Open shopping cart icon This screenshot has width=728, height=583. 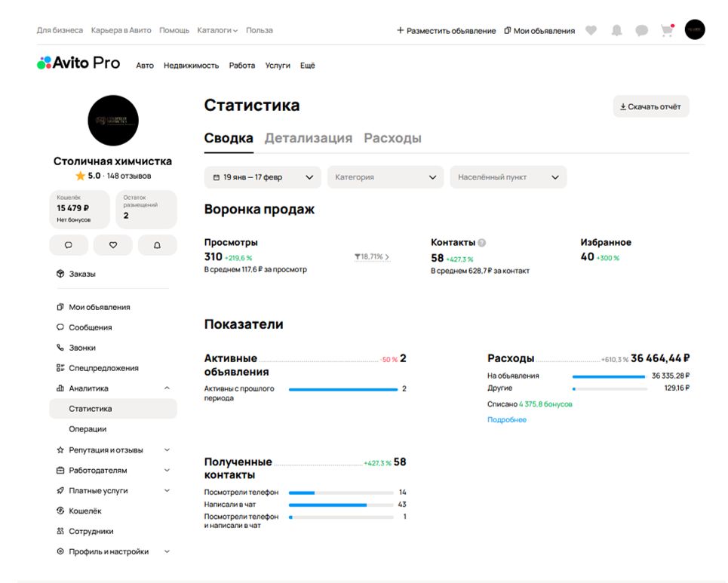pyautogui.click(x=667, y=31)
